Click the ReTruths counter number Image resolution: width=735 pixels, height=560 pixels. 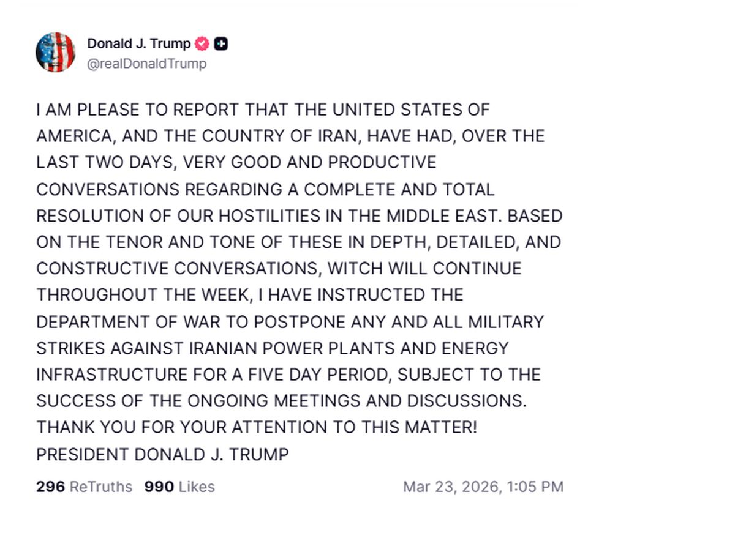pyautogui.click(x=49, y=487)
